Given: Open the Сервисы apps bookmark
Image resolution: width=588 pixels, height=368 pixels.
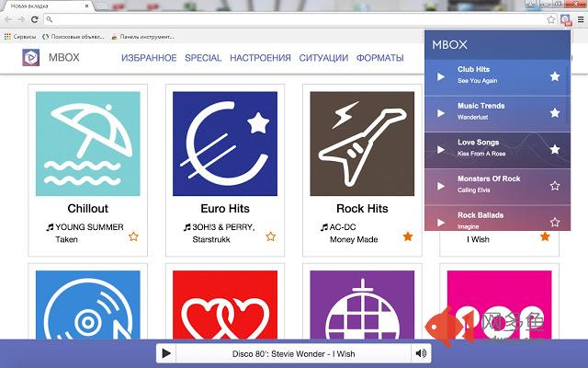Looking at the screenshot, I should (20, 37).
